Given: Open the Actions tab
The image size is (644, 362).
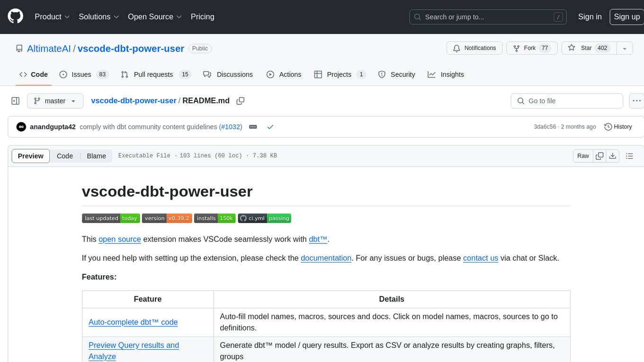Looking at the screenshot, I should 284,74.
